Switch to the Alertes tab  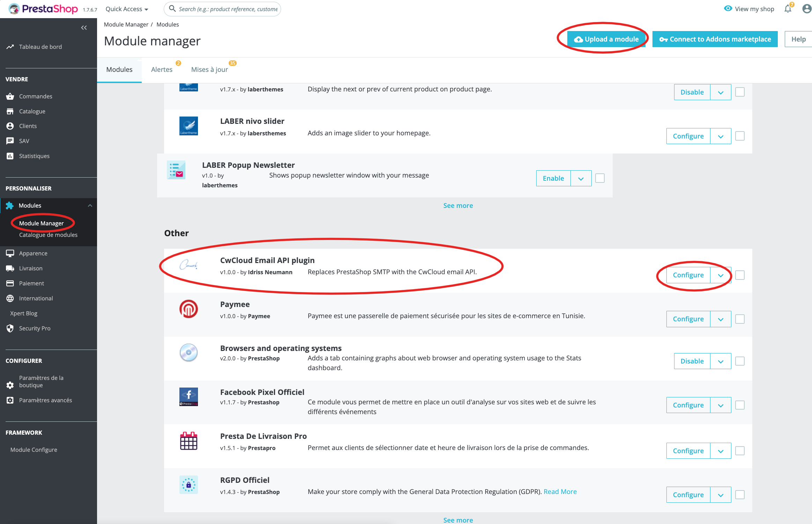click(x=162, y=69)
